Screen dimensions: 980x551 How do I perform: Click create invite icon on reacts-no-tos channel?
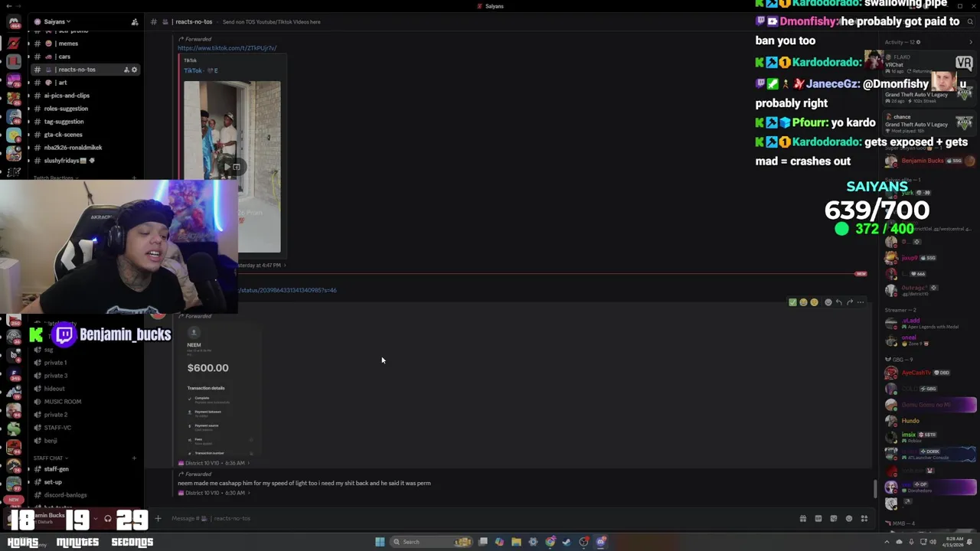pyautogui.click(x=126, y=70)
